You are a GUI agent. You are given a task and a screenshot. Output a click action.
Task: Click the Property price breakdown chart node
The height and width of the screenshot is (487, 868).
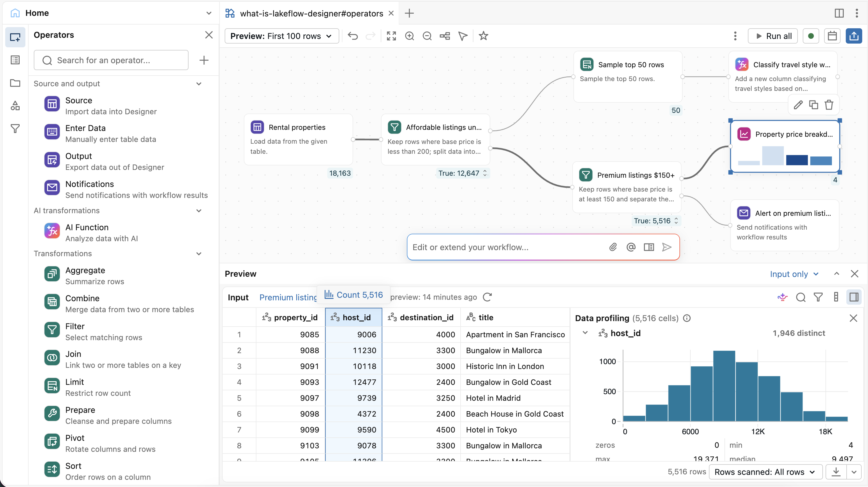pos(785,146)
